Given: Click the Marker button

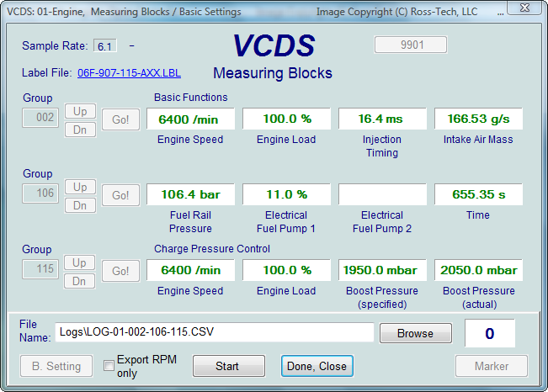Looking at the screenshot, I should tap(492, 366).
